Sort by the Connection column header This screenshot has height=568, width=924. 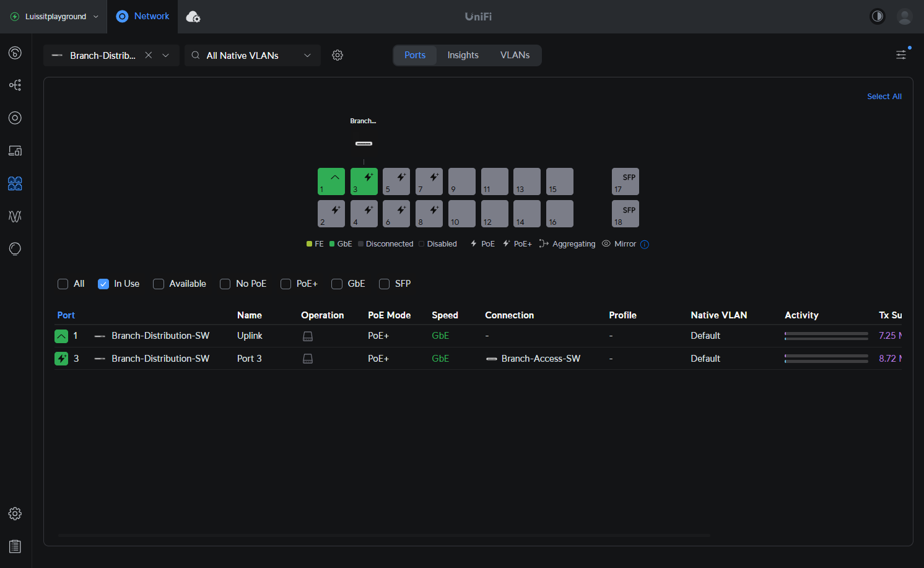[x=509, y=315]
